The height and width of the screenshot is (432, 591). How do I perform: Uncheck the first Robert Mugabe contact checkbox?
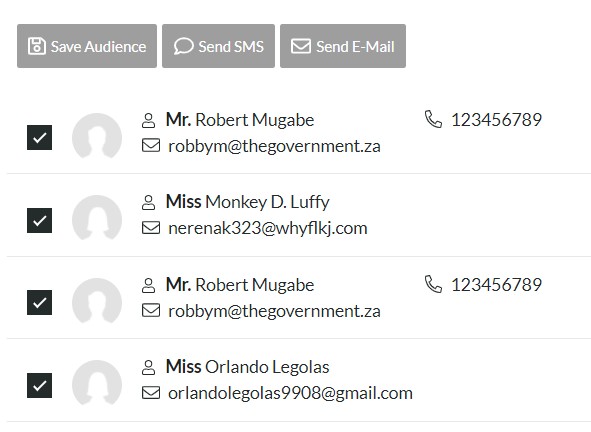pyautogui.click(x=40, y=138)
